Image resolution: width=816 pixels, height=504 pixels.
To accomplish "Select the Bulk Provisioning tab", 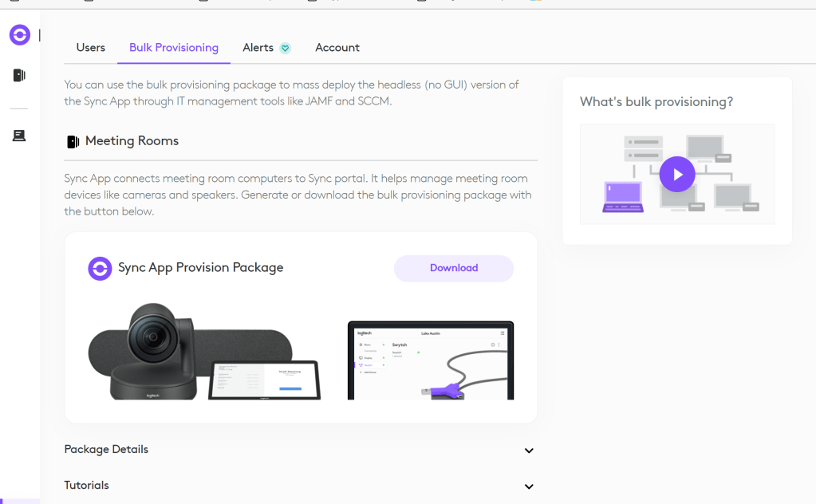I will [x=174, y=48].
